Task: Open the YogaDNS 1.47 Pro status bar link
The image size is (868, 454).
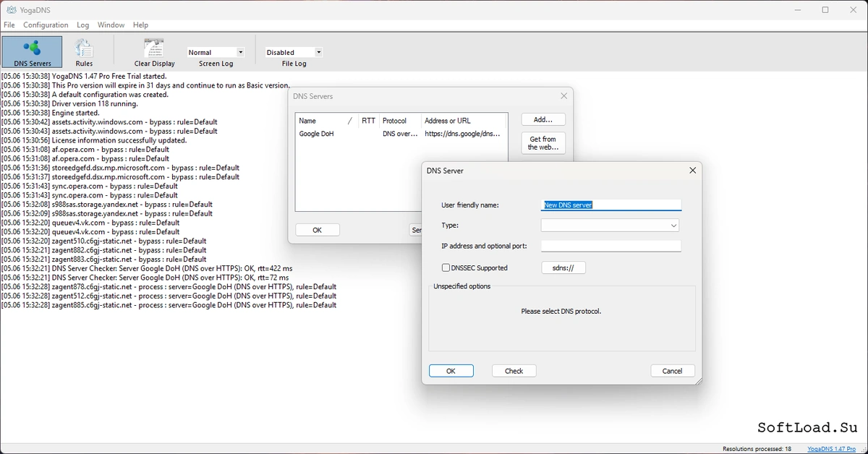Action: pyautogui.click(x=831, y=449)
